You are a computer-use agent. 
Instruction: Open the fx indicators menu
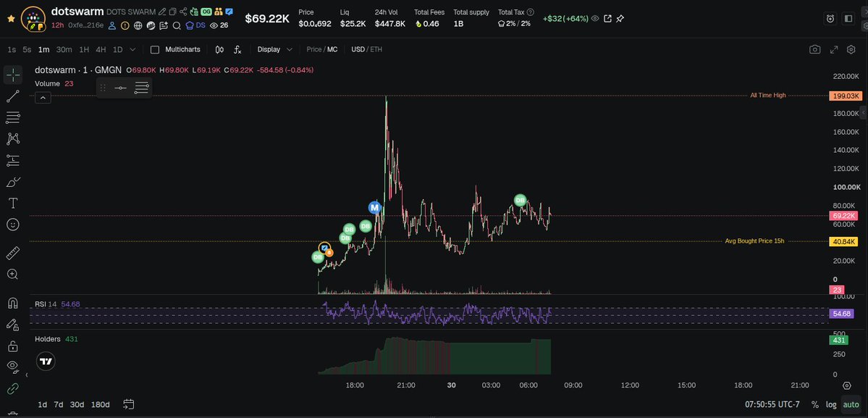[237, 49]
